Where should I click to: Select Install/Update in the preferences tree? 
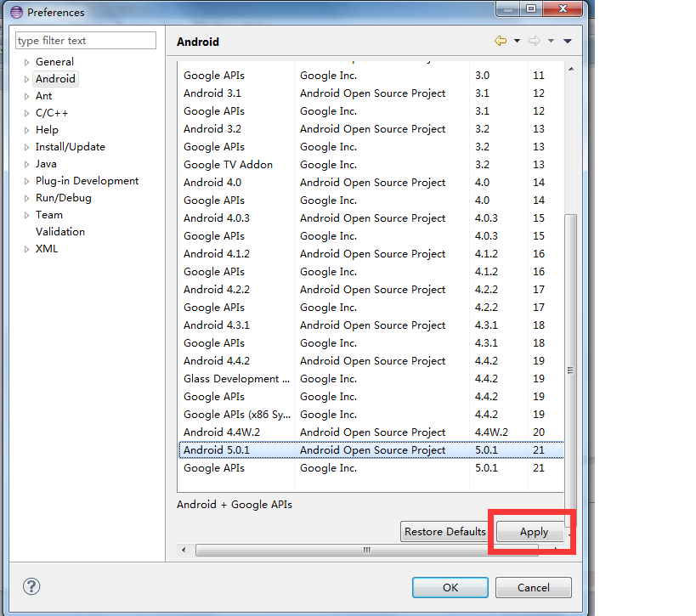71,147
